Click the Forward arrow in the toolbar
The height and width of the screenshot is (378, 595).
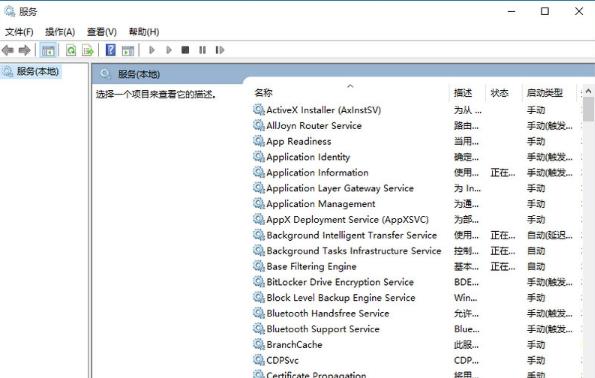(25, 50)
